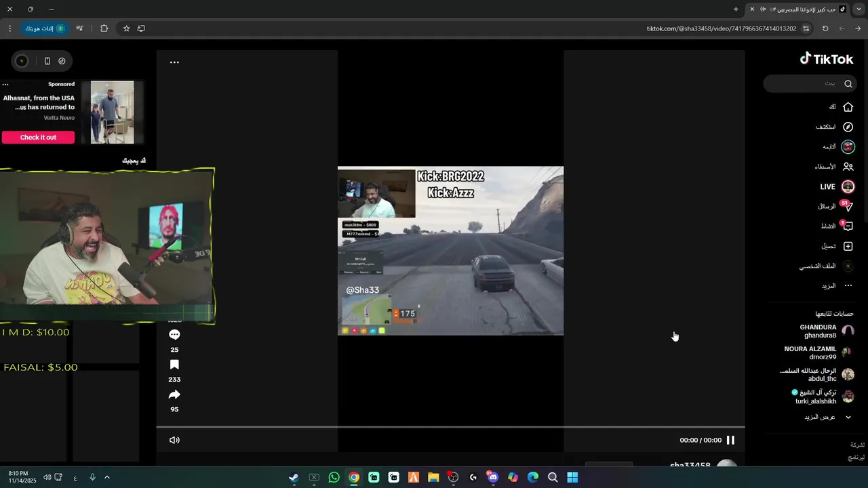The width and height of the screenshot is (868, 488).
Task: Open a new Chrome tab
Action: coord(736,9)
